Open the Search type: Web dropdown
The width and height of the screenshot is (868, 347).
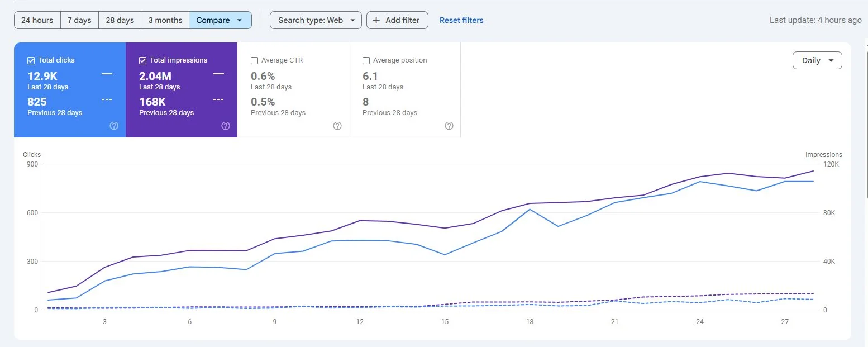pyautogui.click(x=316, y=20)
